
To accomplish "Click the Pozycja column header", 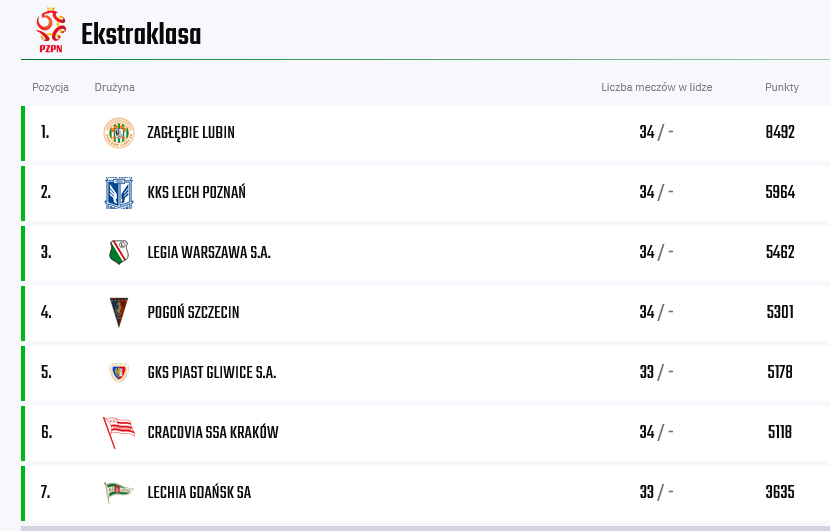I will (x=50, y=87).
